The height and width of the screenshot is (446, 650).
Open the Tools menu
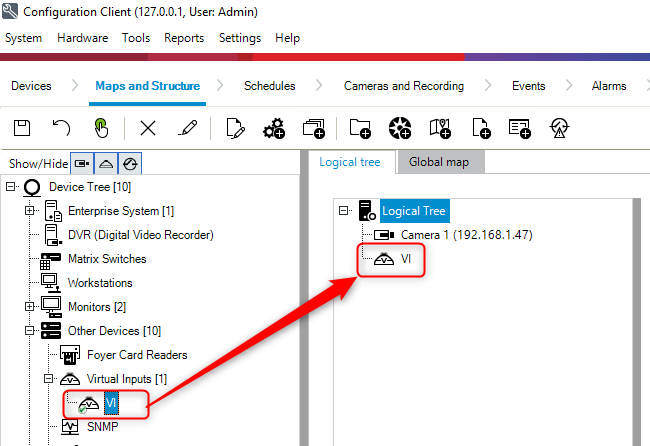(x=136, y=38)
